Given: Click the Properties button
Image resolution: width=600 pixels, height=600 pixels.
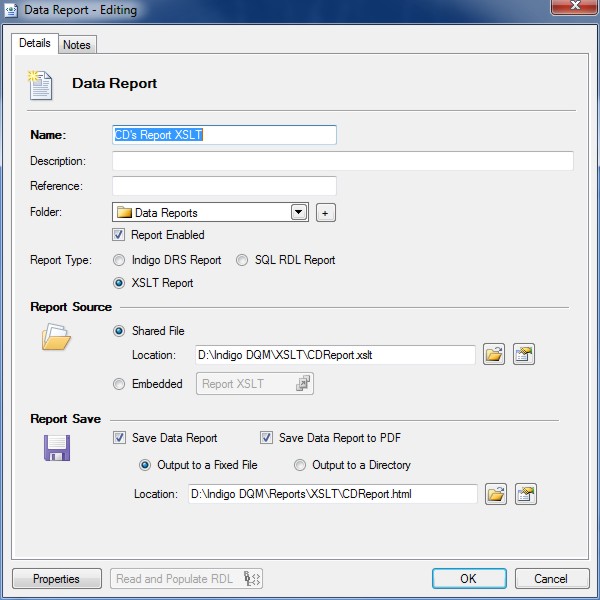Looking at the screenshot, I should pos(56,579).
